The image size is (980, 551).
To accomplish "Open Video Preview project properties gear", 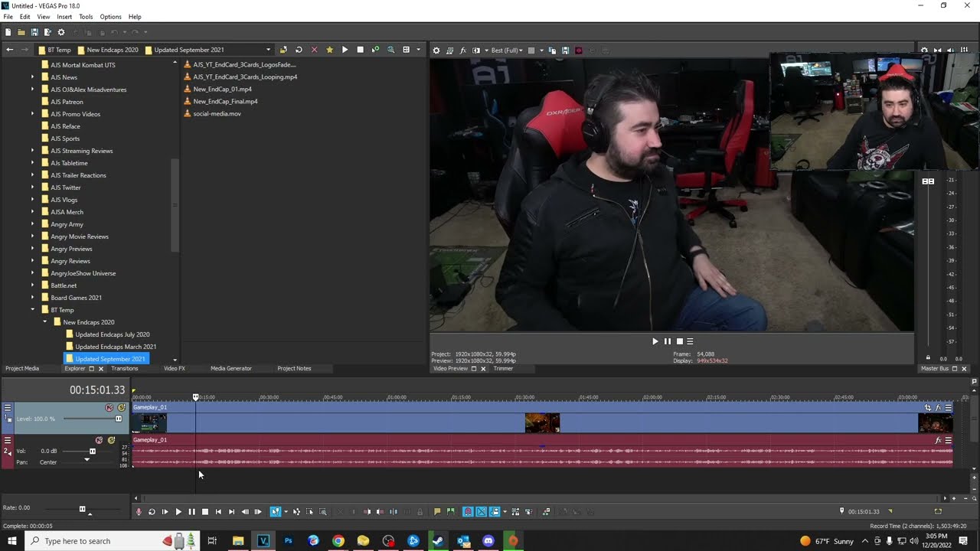I will point(436,51).
